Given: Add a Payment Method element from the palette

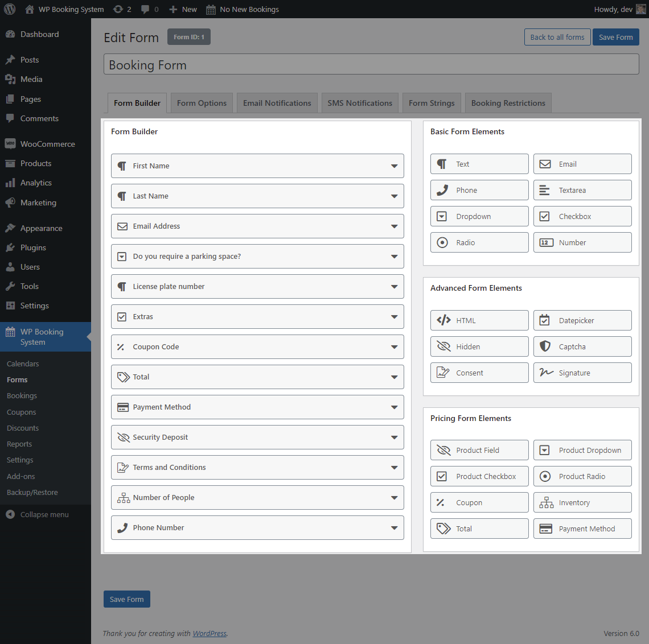Looking at the screenshot, I should pos(582,529).
